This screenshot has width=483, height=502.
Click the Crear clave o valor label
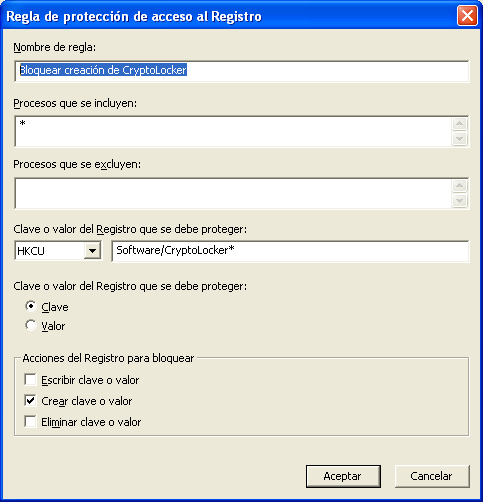click(x=87, y=401)
